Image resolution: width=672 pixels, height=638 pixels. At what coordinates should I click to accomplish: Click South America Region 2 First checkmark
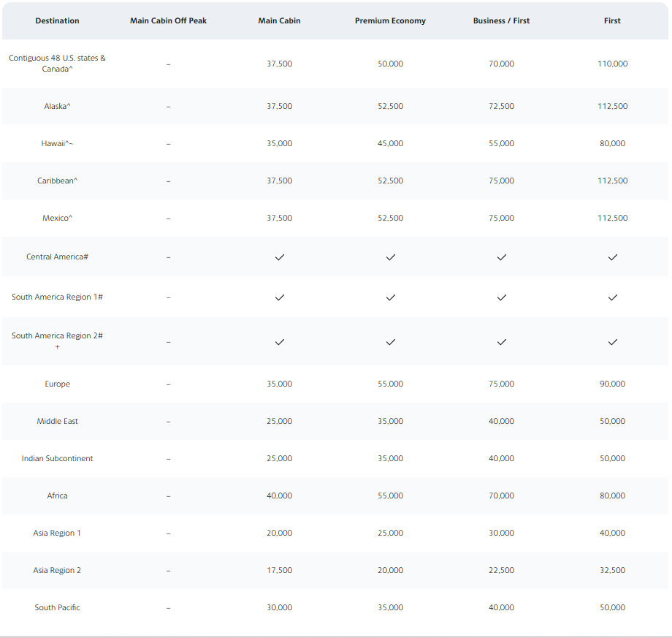612,342
